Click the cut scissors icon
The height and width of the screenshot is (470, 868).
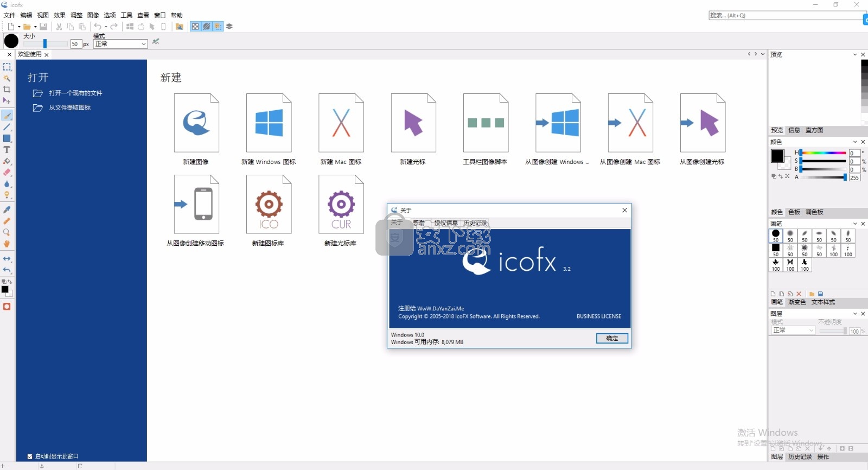59,26
